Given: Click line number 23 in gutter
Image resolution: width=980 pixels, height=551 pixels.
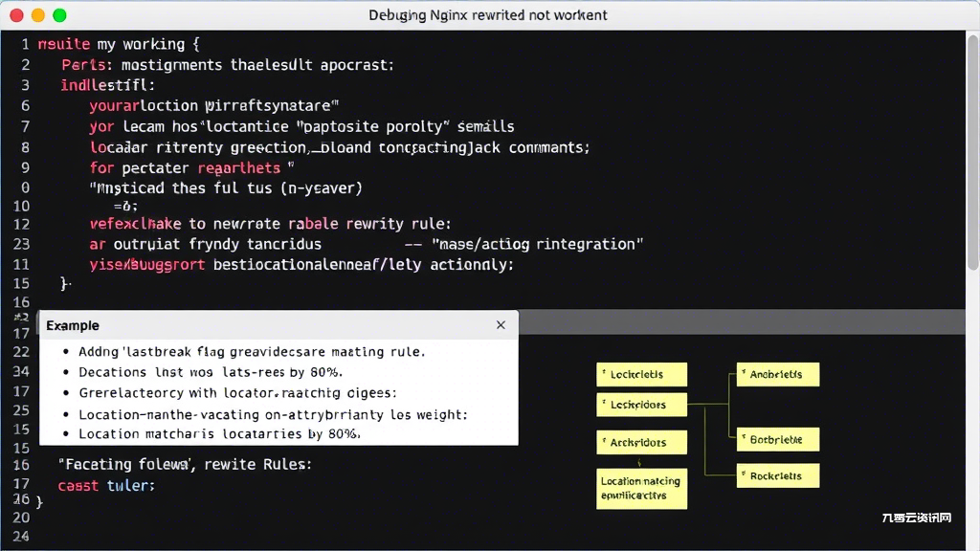Looking at the screenshot, I should click(x=21, y=244).
